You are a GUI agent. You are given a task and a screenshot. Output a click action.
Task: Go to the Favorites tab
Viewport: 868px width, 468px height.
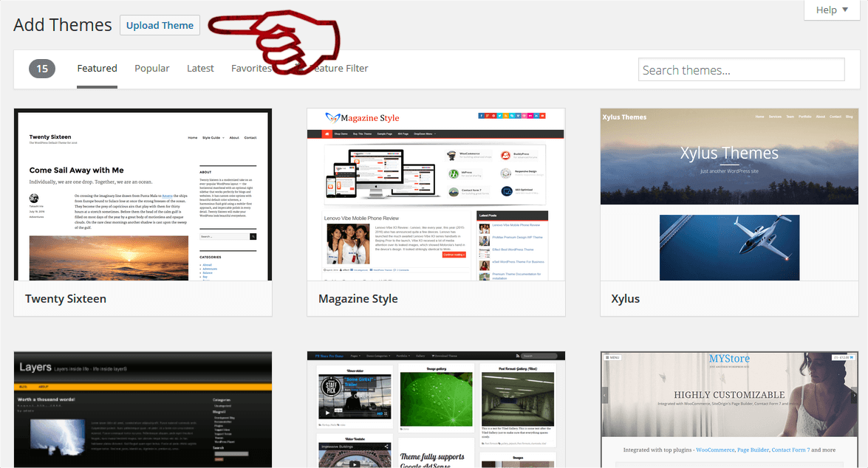(251, 69)
